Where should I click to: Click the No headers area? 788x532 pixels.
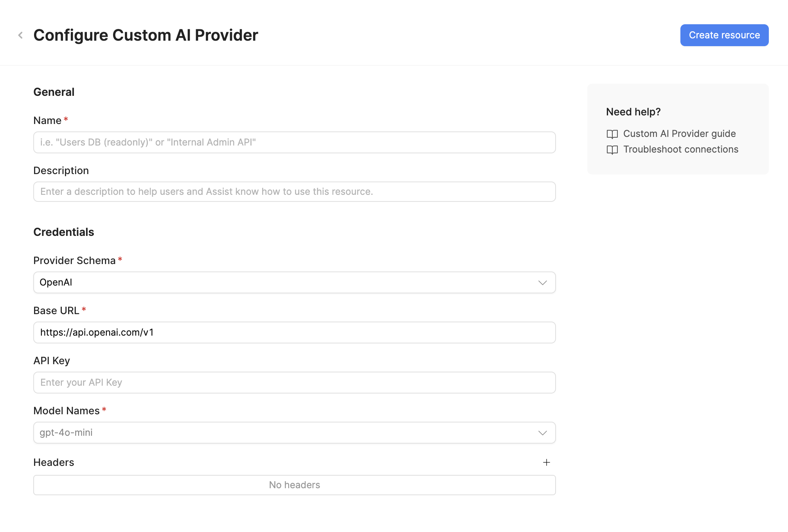point(294,485)
